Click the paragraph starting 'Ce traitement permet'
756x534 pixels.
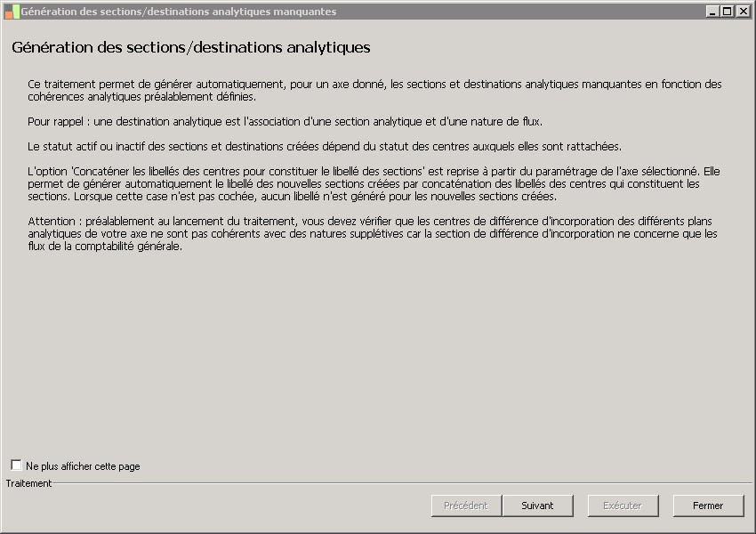pyautogui.click(x=374, y=90)
